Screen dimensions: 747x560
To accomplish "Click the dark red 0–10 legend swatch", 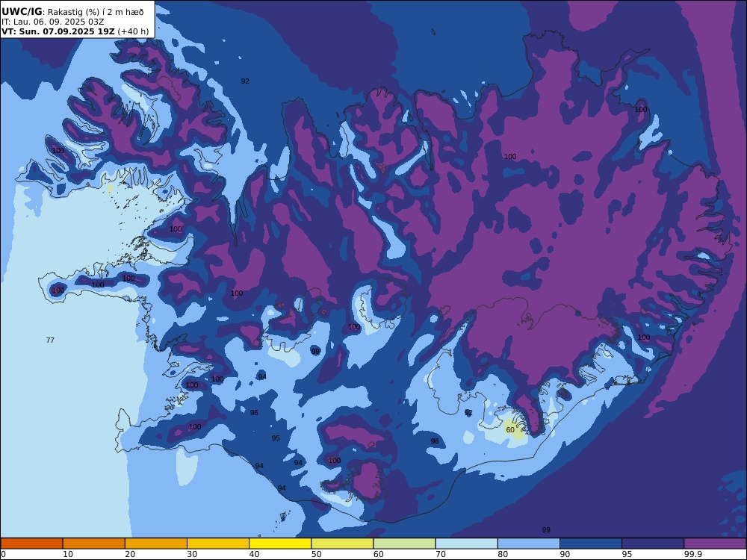I will pyautogui.click(x=31, y=544).
